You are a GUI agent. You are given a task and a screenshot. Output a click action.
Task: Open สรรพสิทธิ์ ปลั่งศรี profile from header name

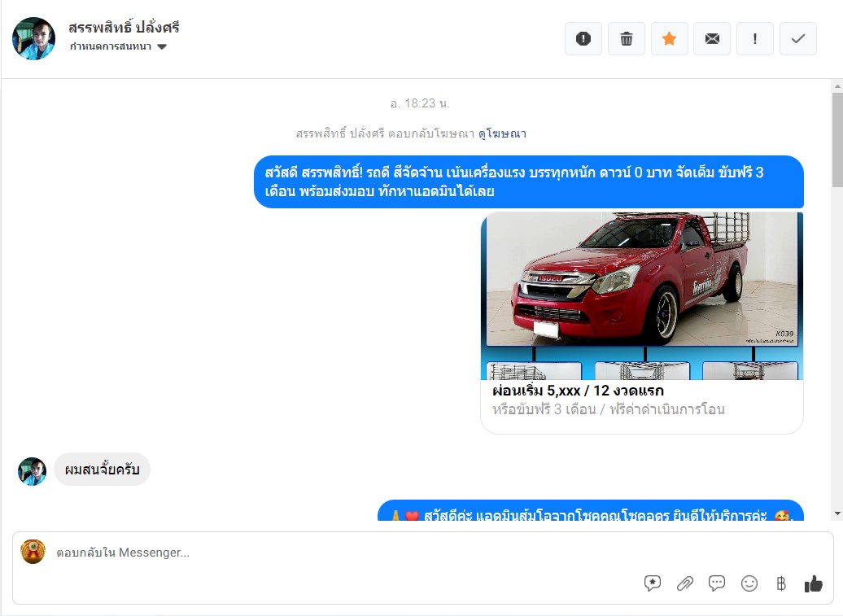[124, 28]
